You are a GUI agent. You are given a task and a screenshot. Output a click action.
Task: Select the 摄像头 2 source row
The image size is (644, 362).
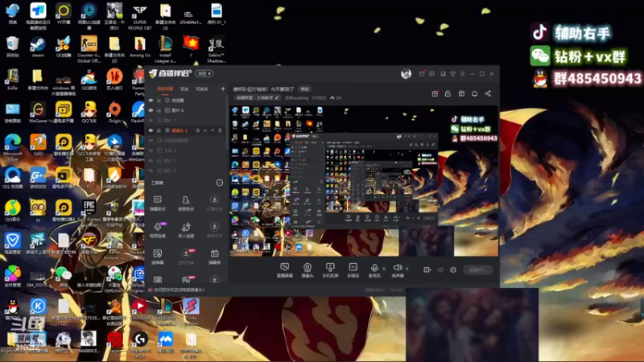(186, 130)
